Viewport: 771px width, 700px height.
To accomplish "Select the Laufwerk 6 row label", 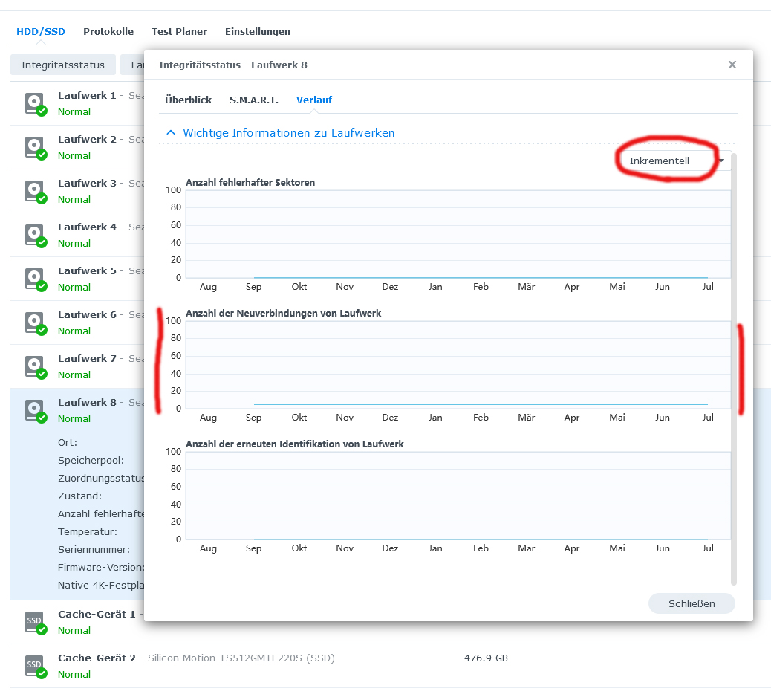I will tap(87, 314).
